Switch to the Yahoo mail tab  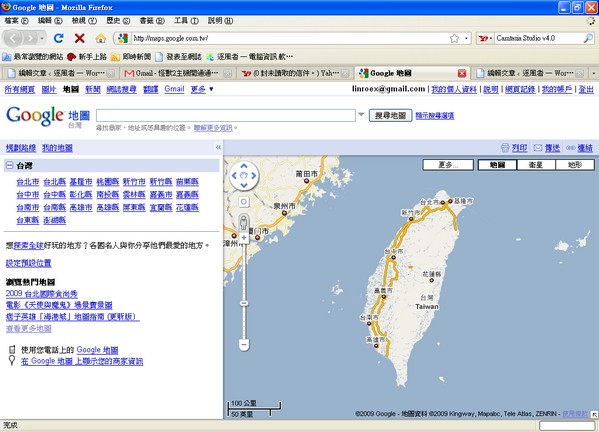coord(295,73)
